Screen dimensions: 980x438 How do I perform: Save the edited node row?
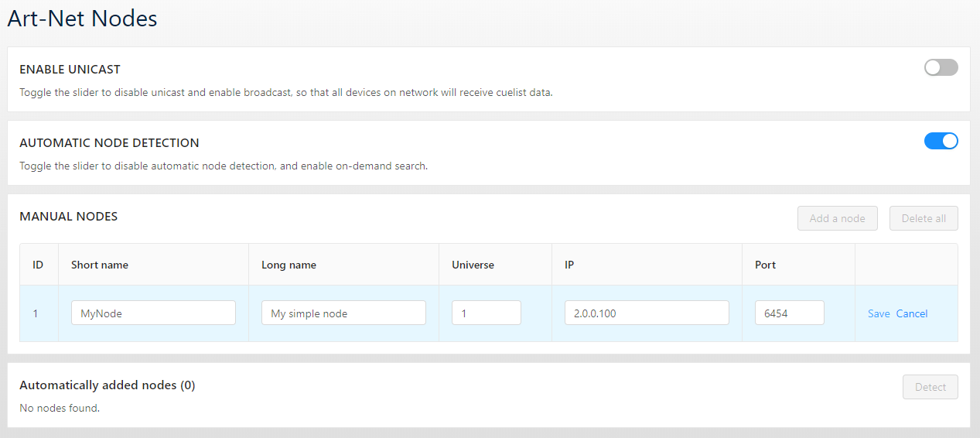[x=879, y=313]
